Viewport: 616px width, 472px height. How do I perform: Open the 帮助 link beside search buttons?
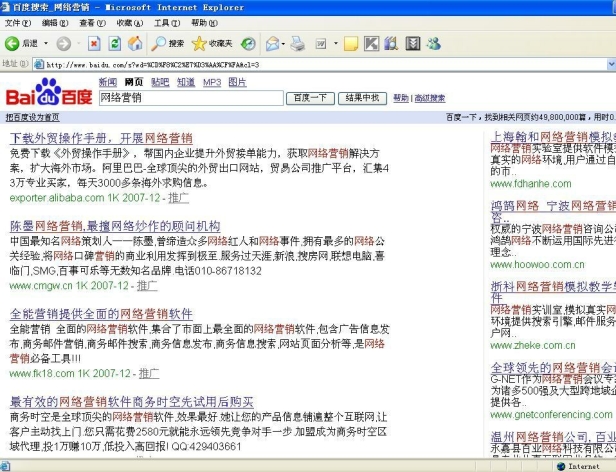(401, 98)
